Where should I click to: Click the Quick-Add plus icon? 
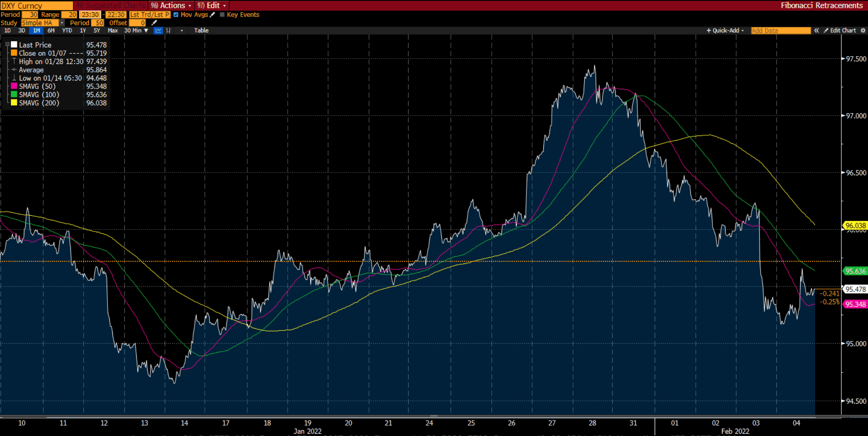click(709, 30)
